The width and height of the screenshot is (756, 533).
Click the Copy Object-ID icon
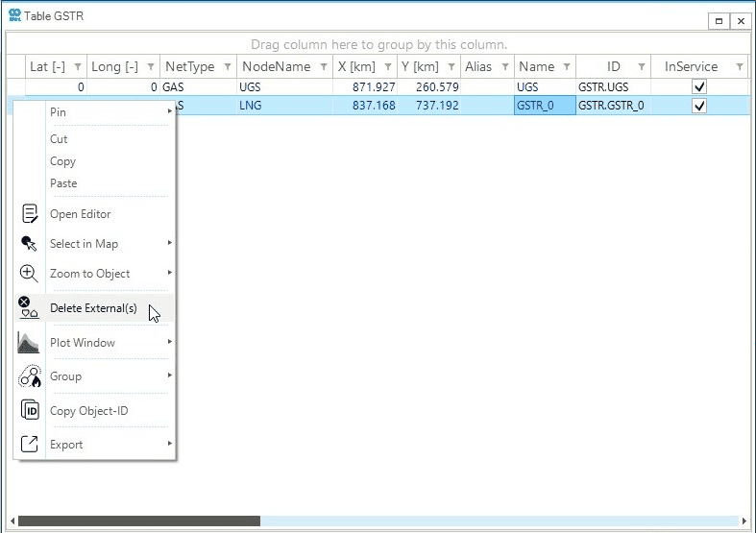point(30,411)
